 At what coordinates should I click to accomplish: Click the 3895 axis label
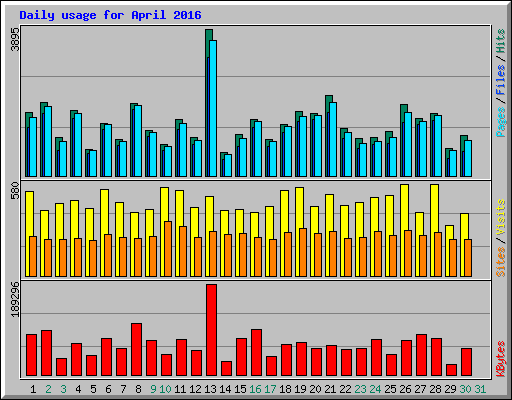click(x=15, y=39)
